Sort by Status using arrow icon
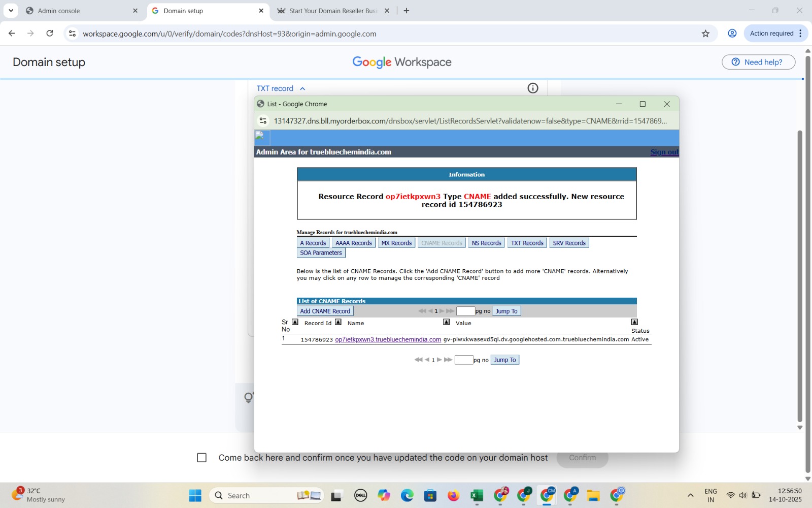 click(x=634, y=322)
